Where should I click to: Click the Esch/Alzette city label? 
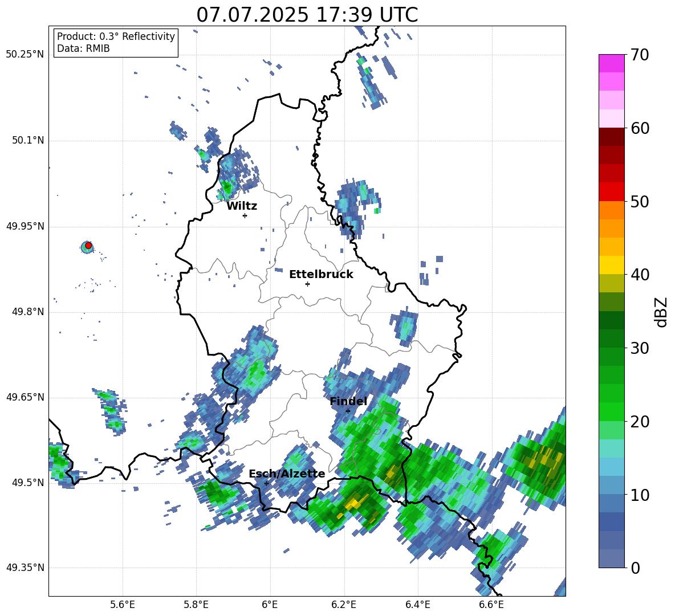(x=287, y=474)
